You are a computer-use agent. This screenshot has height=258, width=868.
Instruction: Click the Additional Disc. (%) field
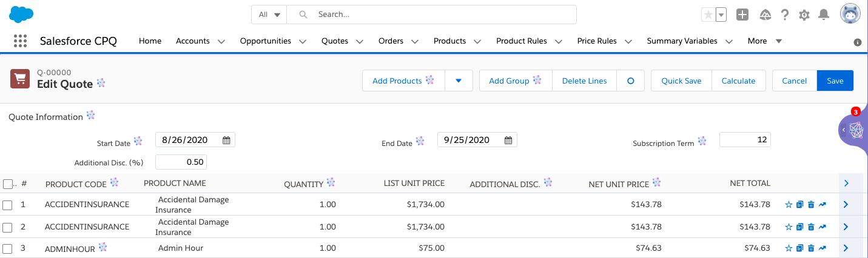(x=181, y=162)
